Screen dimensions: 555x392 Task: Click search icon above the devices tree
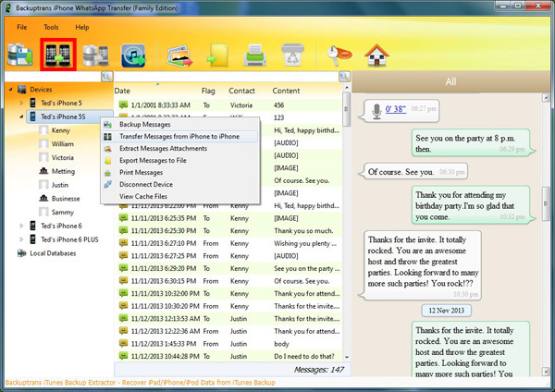[x=107, y=76]
